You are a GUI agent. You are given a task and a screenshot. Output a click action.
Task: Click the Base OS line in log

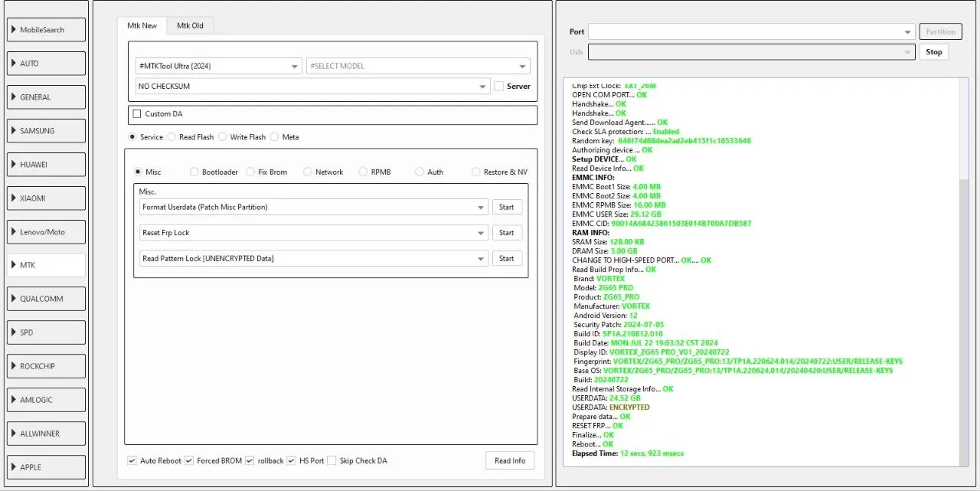(733, 371)
